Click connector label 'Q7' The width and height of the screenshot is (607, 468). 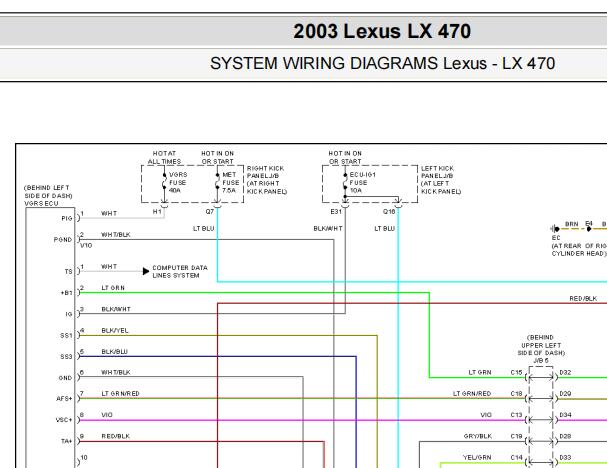[x=210, y=212]
